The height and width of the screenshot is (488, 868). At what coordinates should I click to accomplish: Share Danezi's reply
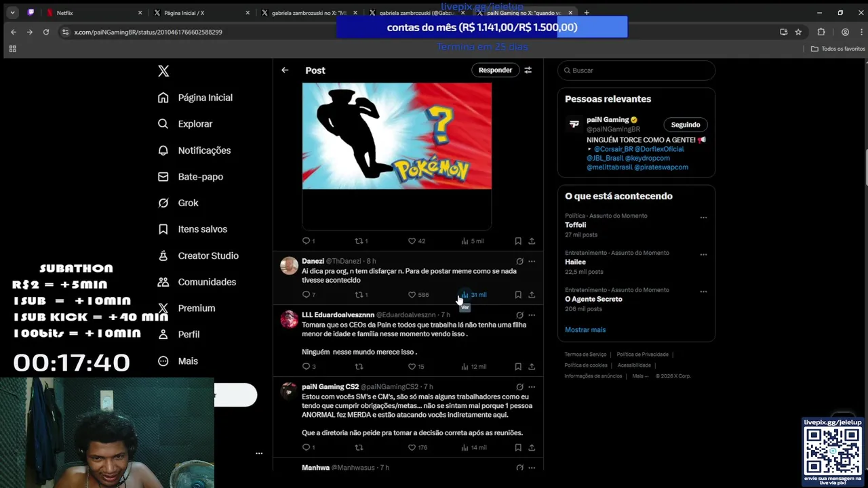tap(532, 295)
